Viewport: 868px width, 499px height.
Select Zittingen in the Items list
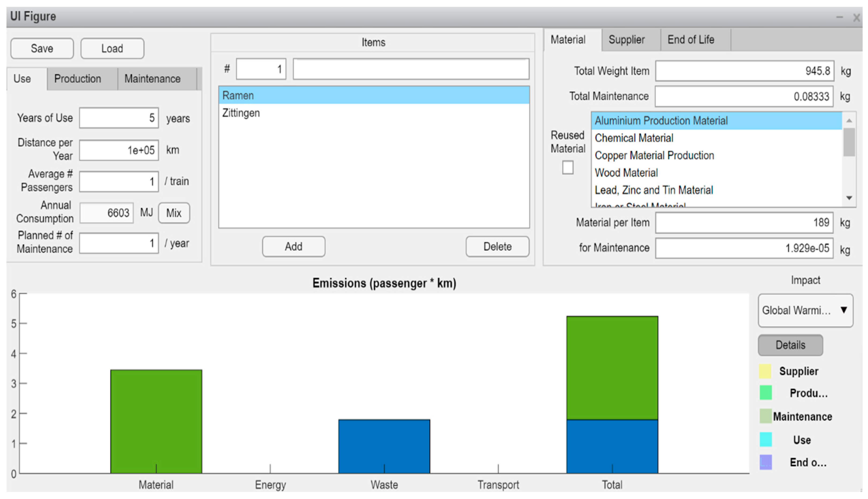click(x=241, y=113)
